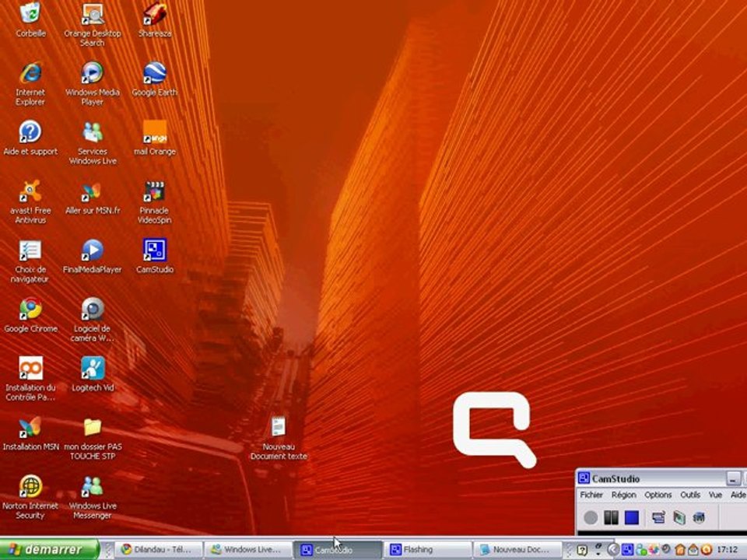Open the Options menu in CamStudio
Screen dimensions: 747x560
coord(658,495)
